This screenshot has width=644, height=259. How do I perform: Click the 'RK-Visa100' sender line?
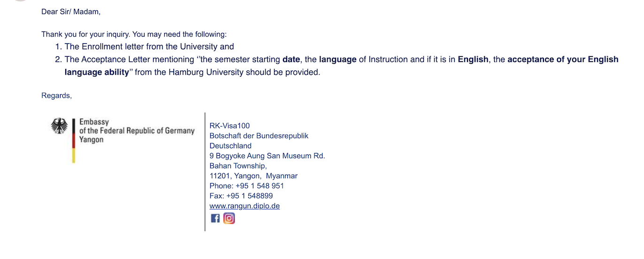click(x=230, y=126)
